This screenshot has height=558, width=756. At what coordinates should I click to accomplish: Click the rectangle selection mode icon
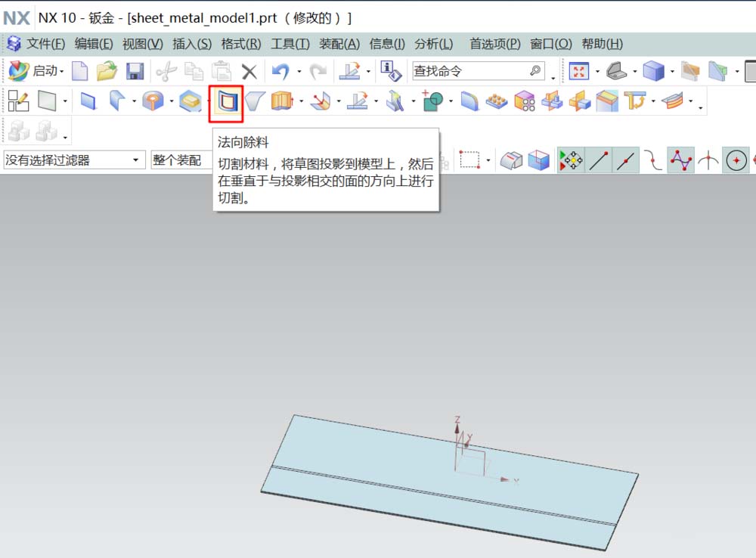469,160
